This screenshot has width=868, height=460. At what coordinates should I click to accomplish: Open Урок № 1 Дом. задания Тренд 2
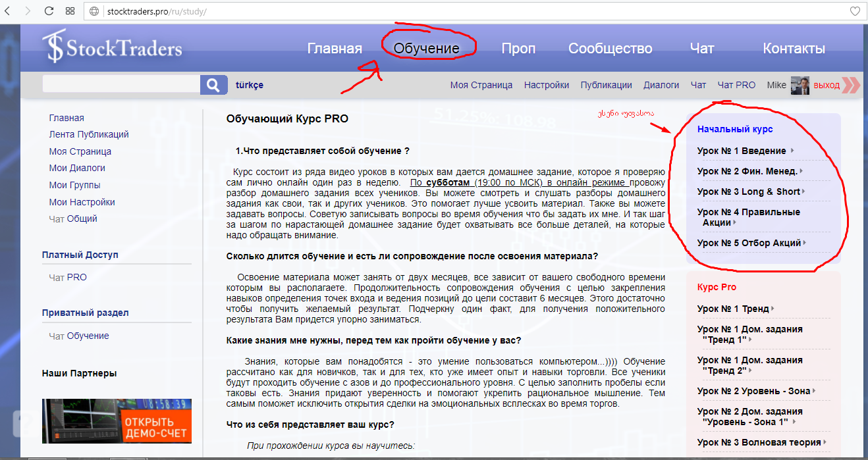click(x=749, y=365)
